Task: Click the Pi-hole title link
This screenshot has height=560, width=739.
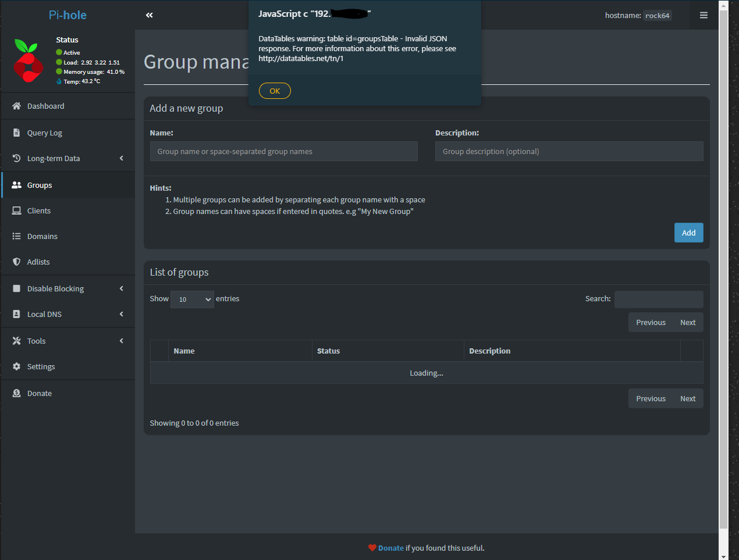Action: tap(67, 15)
